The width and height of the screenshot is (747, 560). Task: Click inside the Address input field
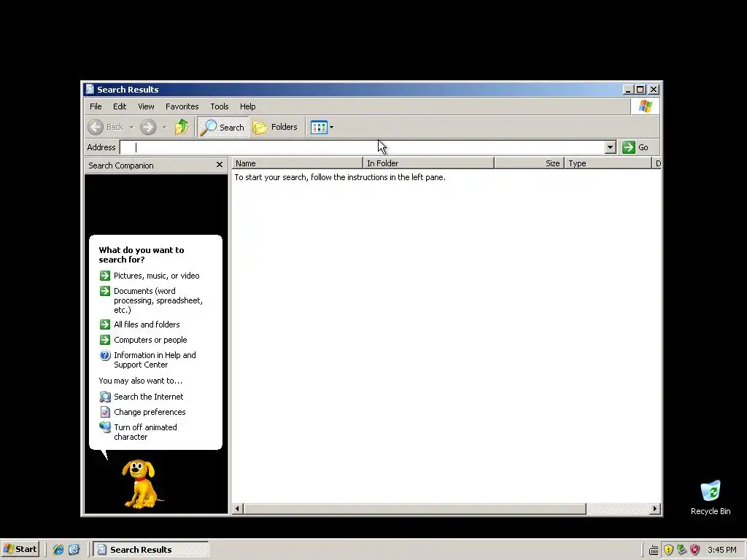coord(362,147)
